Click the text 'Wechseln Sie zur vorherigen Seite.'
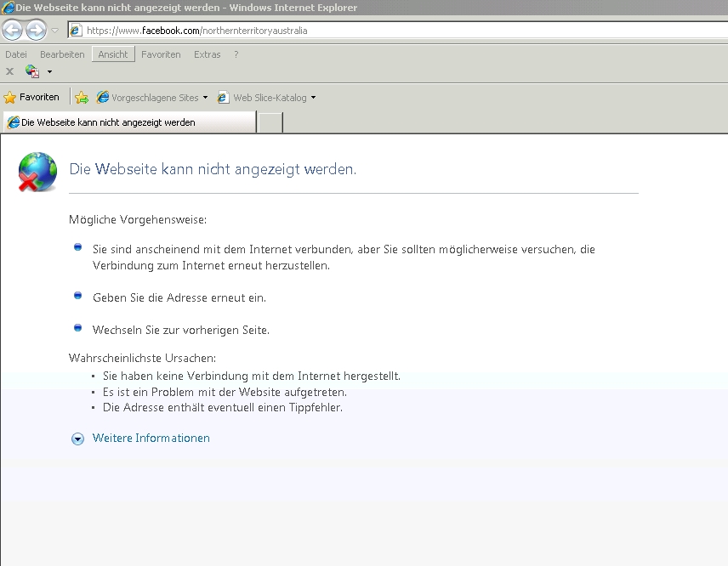 [181, 330]
